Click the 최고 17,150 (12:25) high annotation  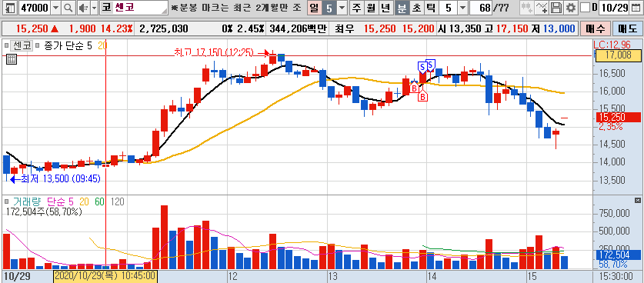pyautogui.click(x=214, y=52)
